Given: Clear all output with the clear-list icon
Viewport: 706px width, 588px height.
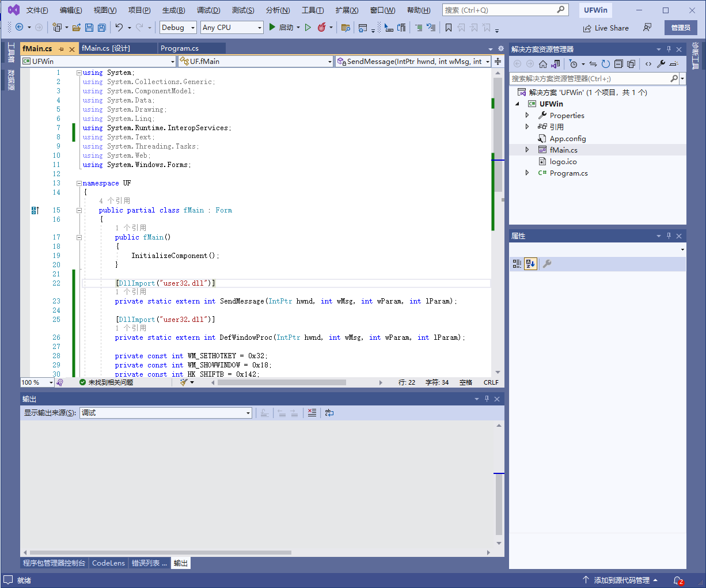Looking at the screenshot, I should pyautogui.click(x=312, y=413).
